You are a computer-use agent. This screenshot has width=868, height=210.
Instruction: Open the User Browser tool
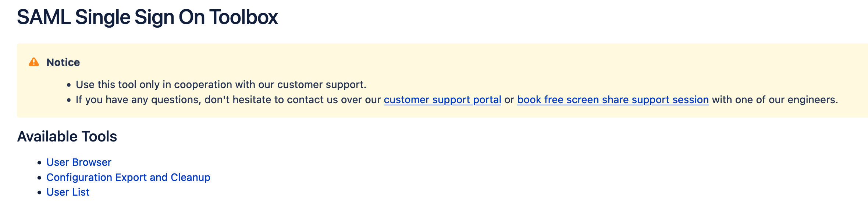79,162
